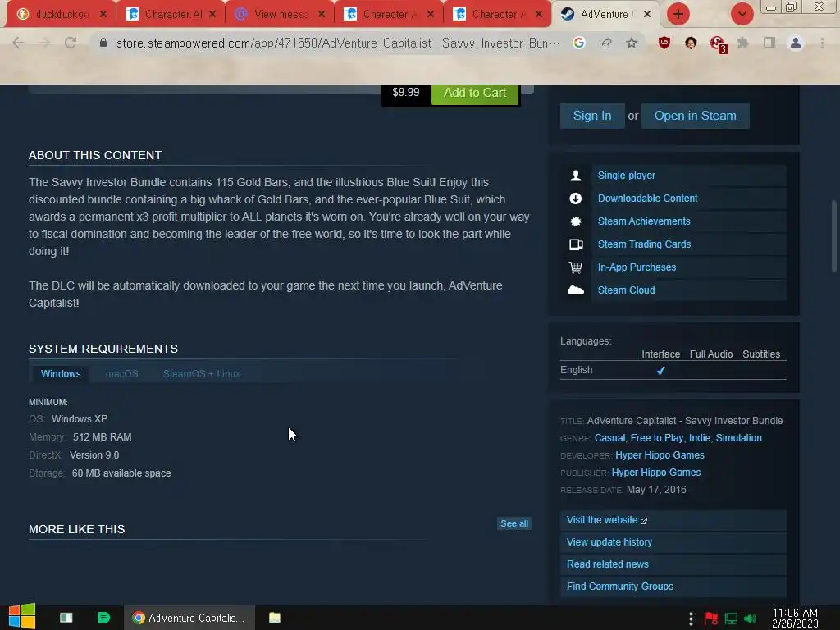Click the round avatar extension icon
The width and height of the screenshot is (840, 630).
coord(691,43)
